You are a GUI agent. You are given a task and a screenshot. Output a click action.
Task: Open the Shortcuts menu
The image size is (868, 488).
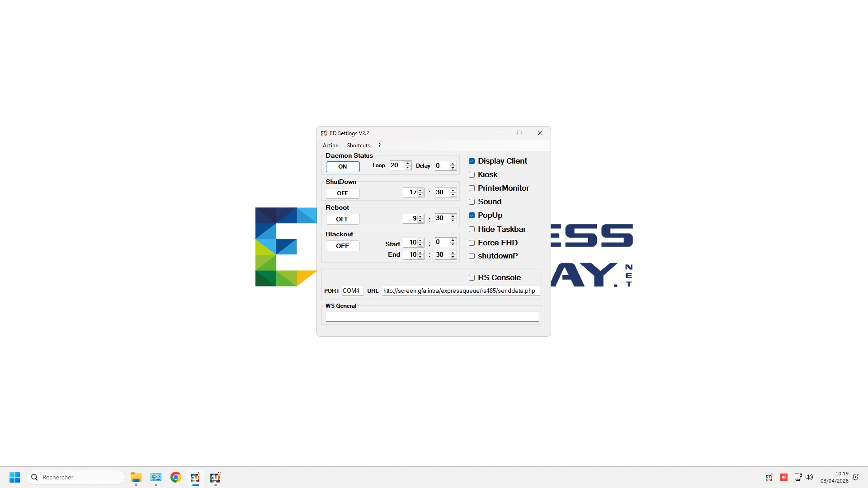click(358, 145)
